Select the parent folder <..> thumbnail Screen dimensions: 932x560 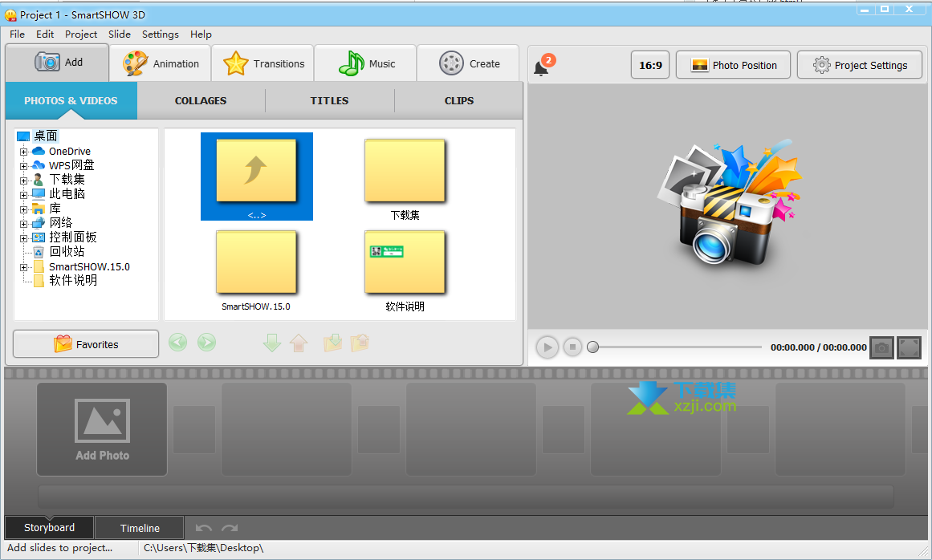(x=257, y=177)
